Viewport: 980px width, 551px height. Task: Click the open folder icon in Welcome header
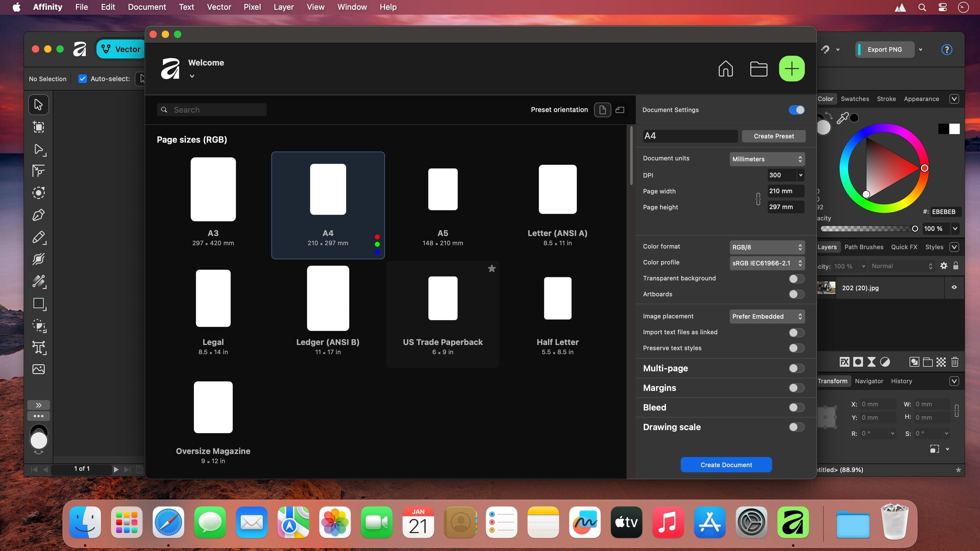[x=758, y=69]
